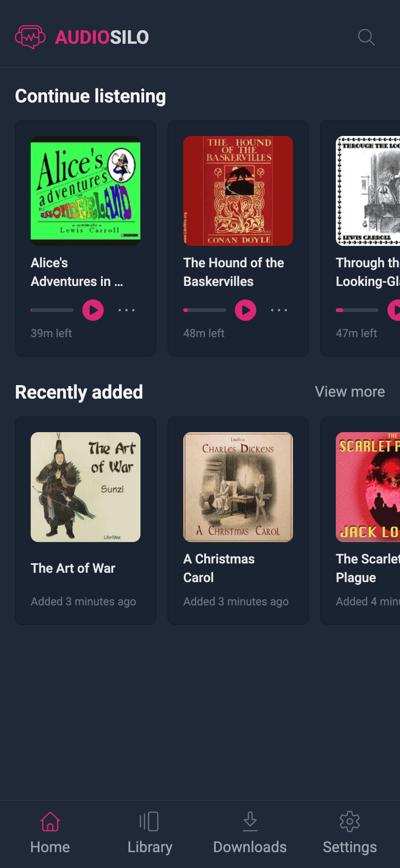Play The Hound of the Baskervilles

tap(246, 310)
